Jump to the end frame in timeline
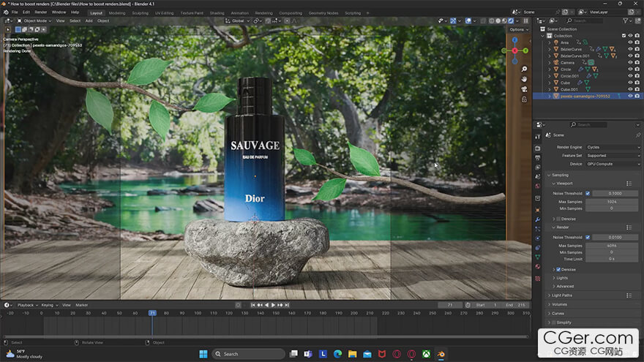 [x=287, y=305]
